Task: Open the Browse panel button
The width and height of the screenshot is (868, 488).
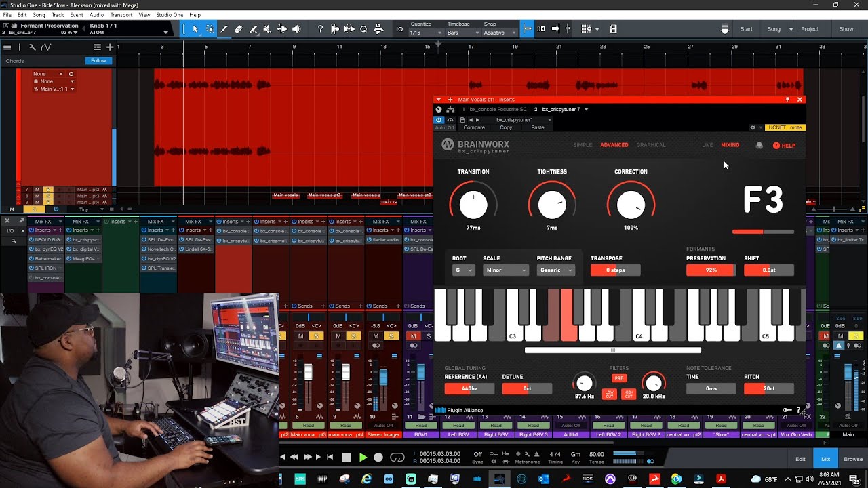Action: tap(853, 459)
